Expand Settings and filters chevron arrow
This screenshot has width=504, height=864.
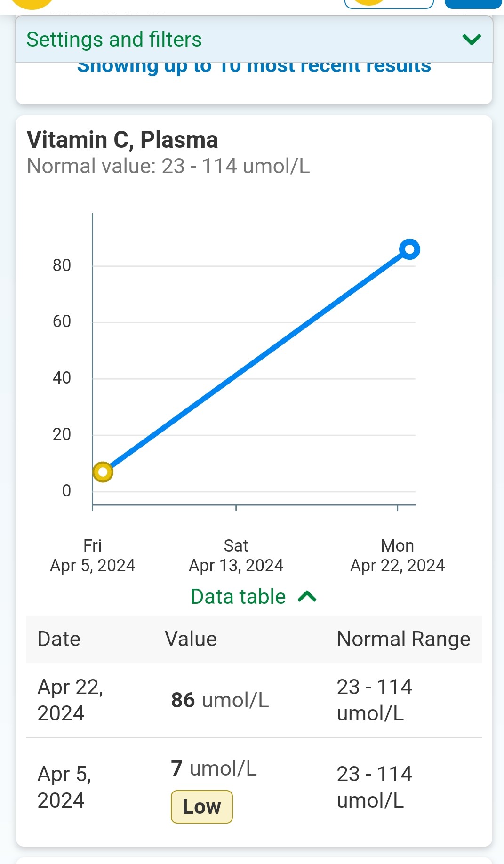(x=472, y=40)
